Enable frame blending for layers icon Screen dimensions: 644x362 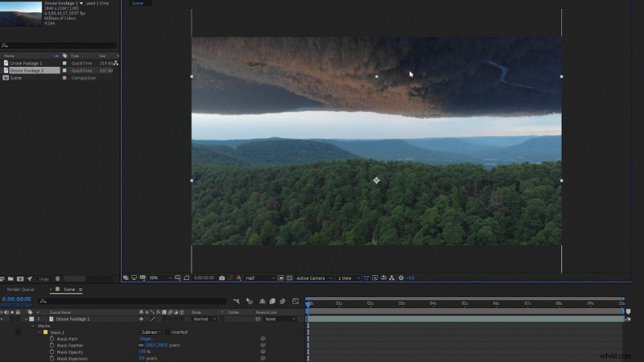pos(272,301)
